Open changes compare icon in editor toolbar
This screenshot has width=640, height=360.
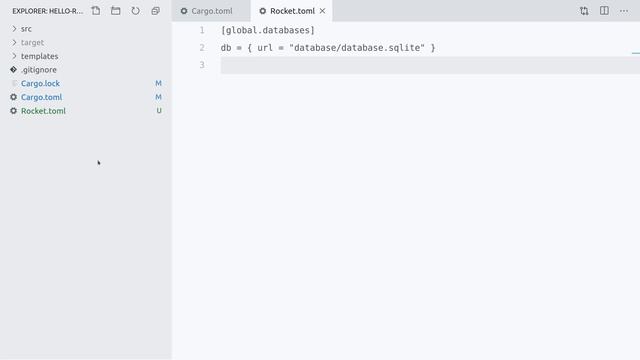click(584, 11)
